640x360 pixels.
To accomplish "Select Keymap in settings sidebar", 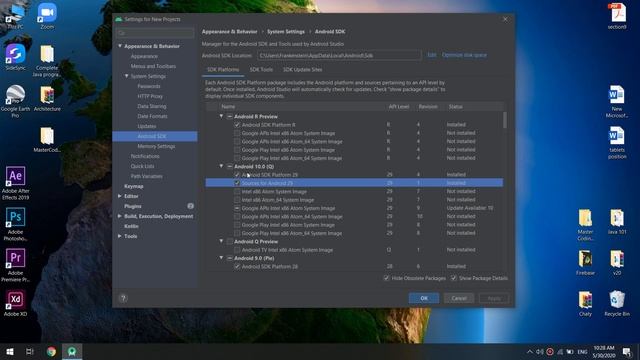I will tap(133, 186).
